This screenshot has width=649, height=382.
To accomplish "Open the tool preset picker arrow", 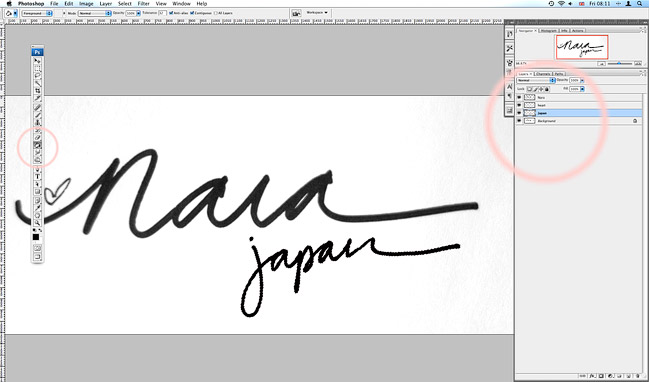I will click(15, 13).
